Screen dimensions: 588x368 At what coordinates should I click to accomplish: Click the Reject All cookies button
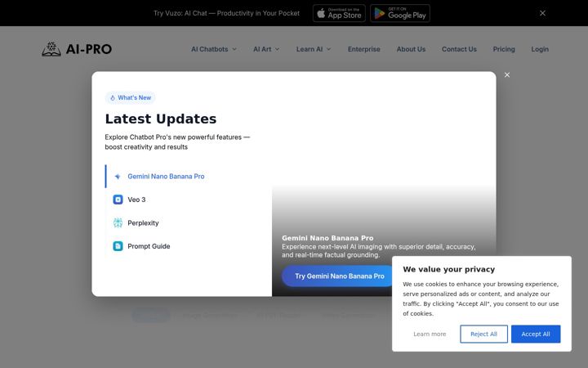tap(483, 334)
